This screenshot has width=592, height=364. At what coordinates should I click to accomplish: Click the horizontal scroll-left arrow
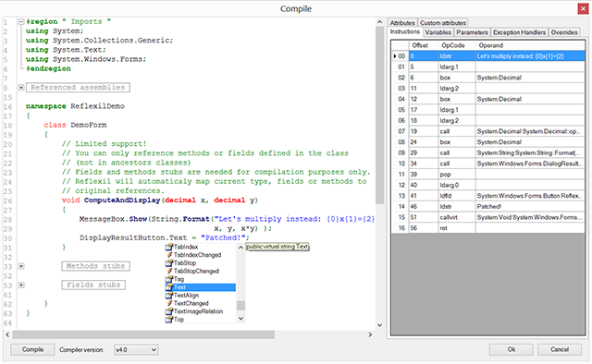[7, 334]
